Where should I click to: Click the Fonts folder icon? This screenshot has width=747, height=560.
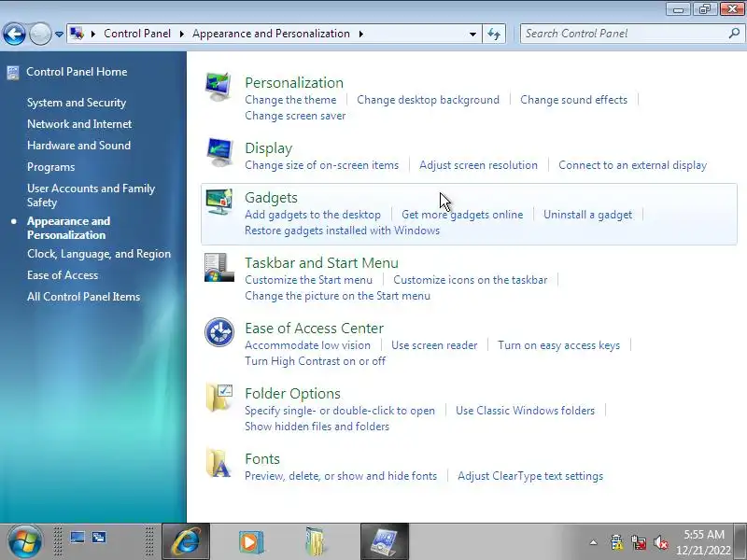click(x=218, y=463)
